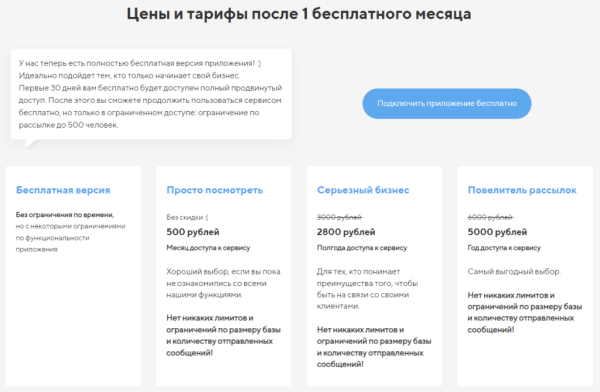The width and height of the screenshot is (600, 392).
Task: Click 'Нет никаких лимитов' text in Повелитель рассылок card
Action: tap(507, 295)
